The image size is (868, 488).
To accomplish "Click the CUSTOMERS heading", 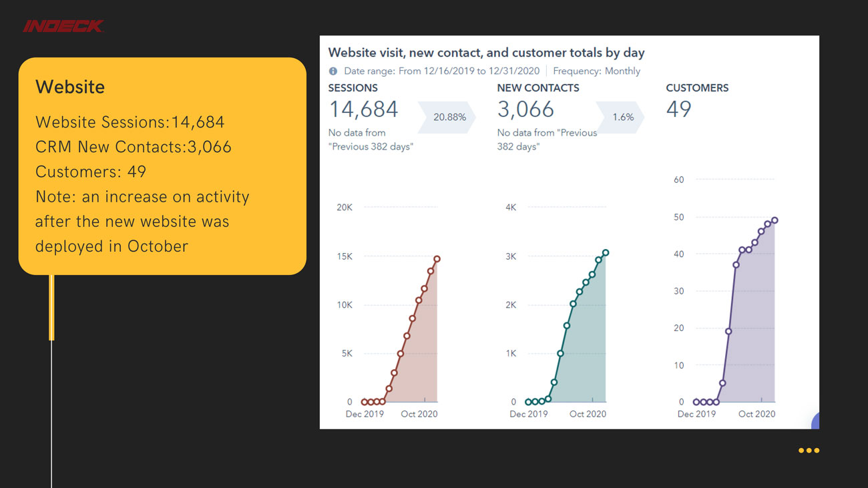I will [x=697, y=87].
